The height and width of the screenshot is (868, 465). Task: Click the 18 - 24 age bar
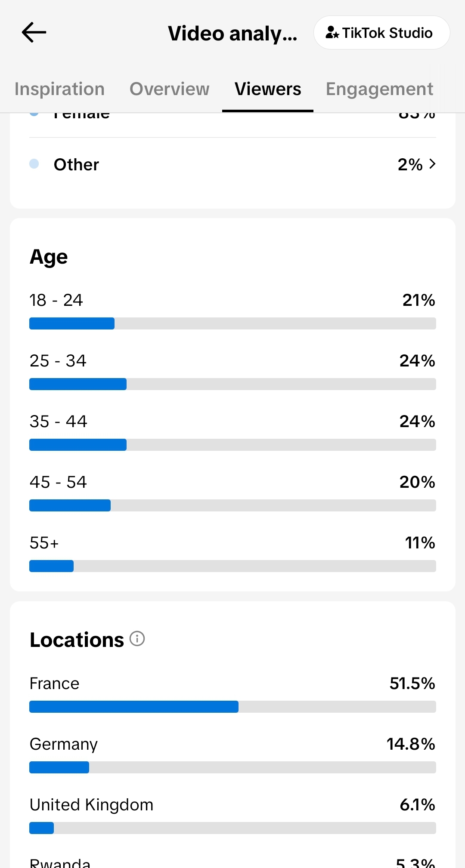232,323
